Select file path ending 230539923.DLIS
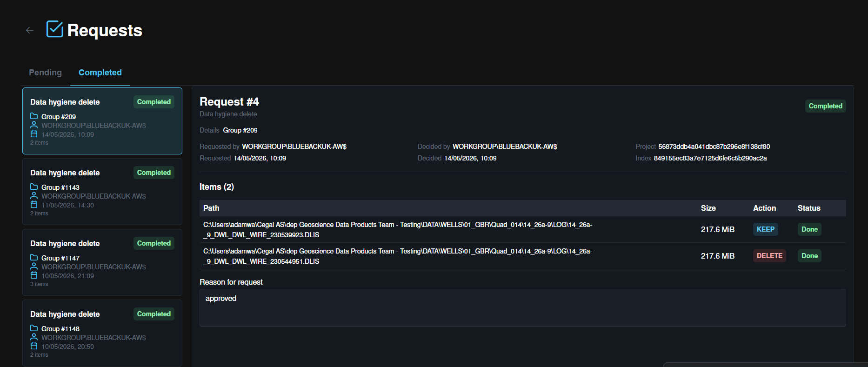This screenshot has height=367, width=868. point(398,230)
